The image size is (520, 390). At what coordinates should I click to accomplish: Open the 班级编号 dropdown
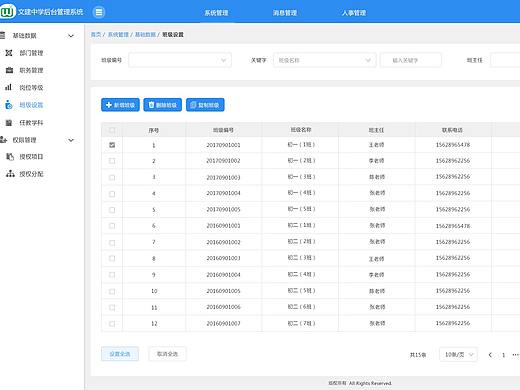(180, 60)
